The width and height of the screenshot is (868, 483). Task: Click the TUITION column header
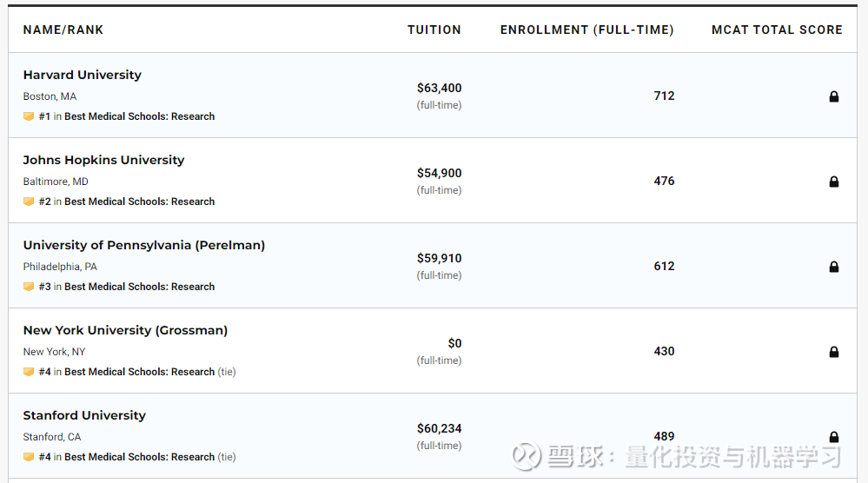(x=434, y=30)
